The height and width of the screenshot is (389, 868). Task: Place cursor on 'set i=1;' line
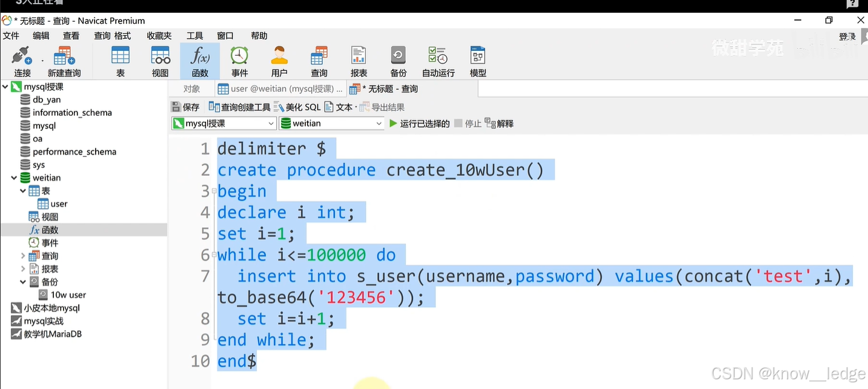click(x=256, y=234)
